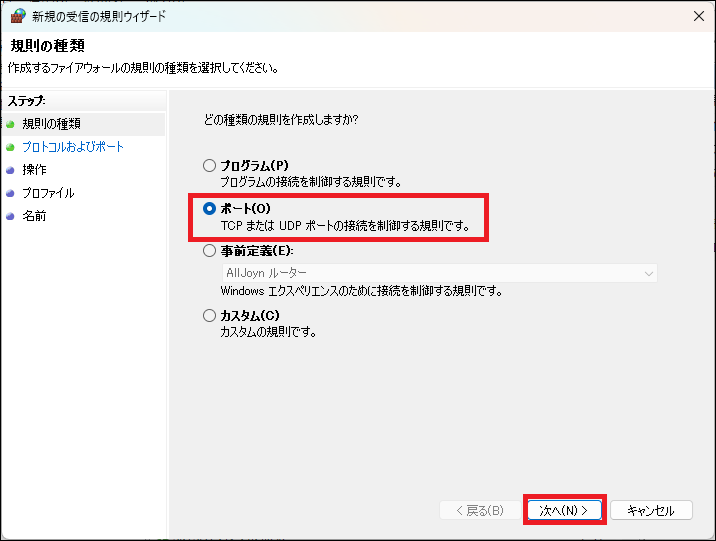
Task: Click the firewall wizard title bar icon
Action: 17,16
